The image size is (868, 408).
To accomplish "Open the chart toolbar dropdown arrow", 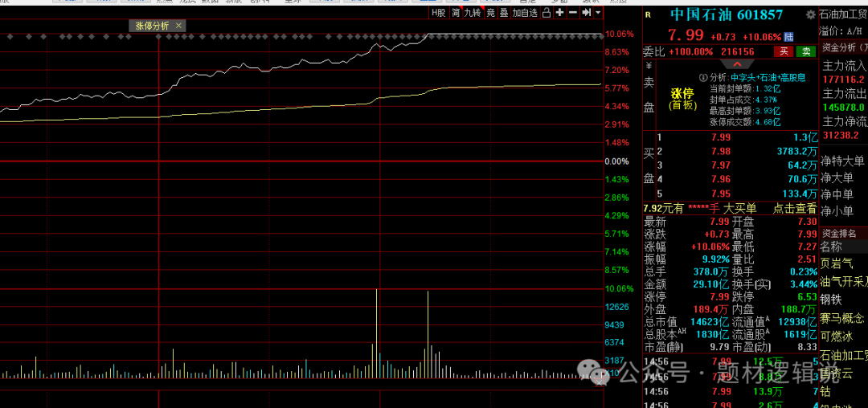I will point(598,13).
